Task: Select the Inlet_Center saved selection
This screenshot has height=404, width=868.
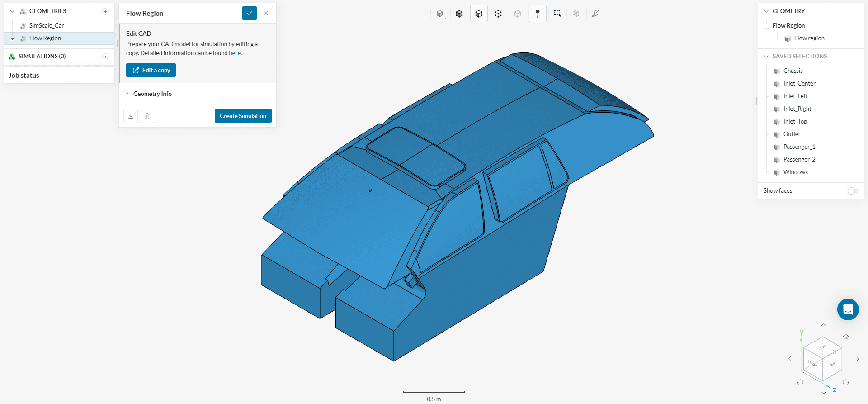Action: point(799,83)
